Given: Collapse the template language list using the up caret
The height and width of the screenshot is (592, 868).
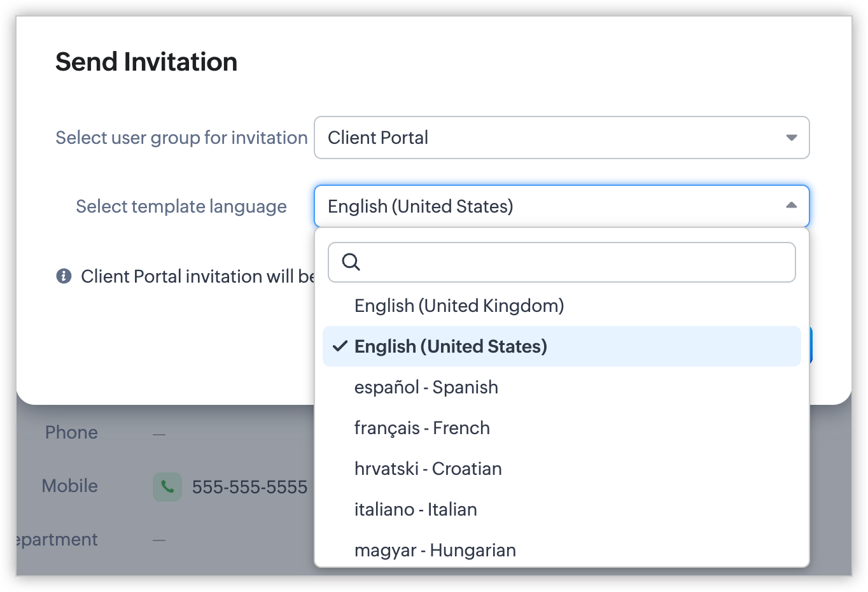Looking at the screenshot, I should click(791, 206).
